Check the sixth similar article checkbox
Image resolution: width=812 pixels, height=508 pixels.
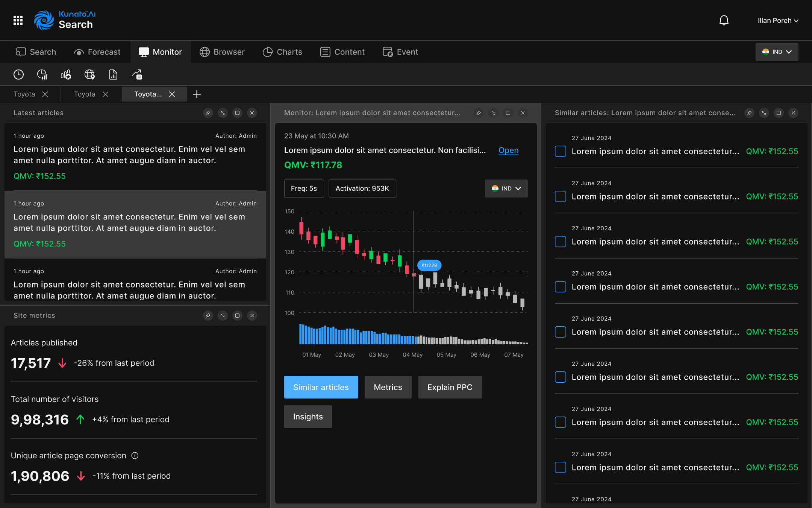coord(561,377)
